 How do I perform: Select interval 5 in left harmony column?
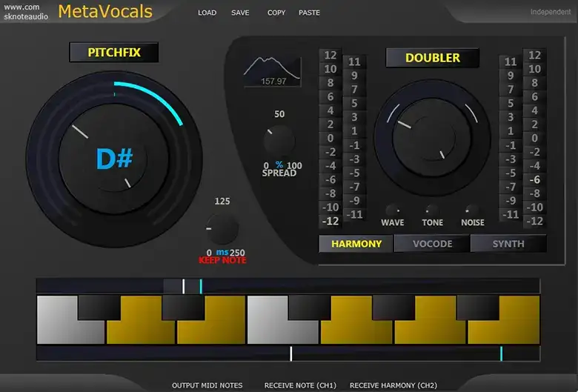click(x=354, y=103)
